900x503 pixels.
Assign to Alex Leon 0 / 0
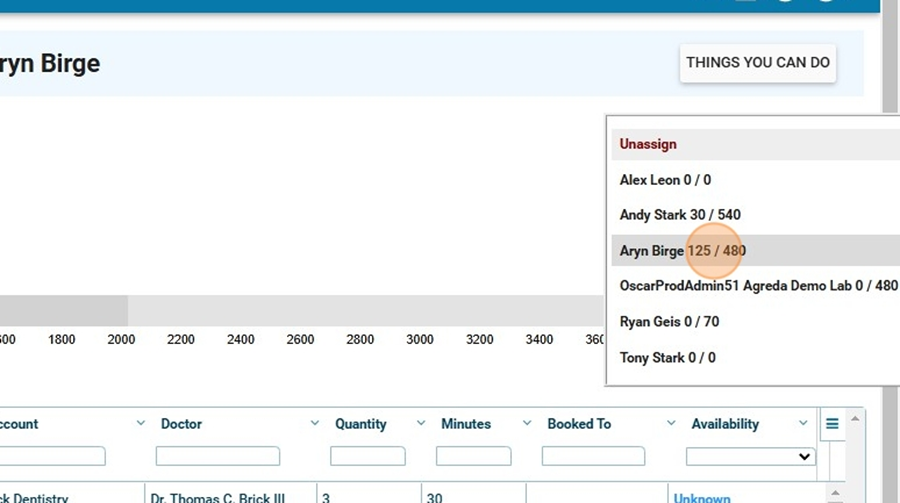pyautogui.click(x=665, y=180)
